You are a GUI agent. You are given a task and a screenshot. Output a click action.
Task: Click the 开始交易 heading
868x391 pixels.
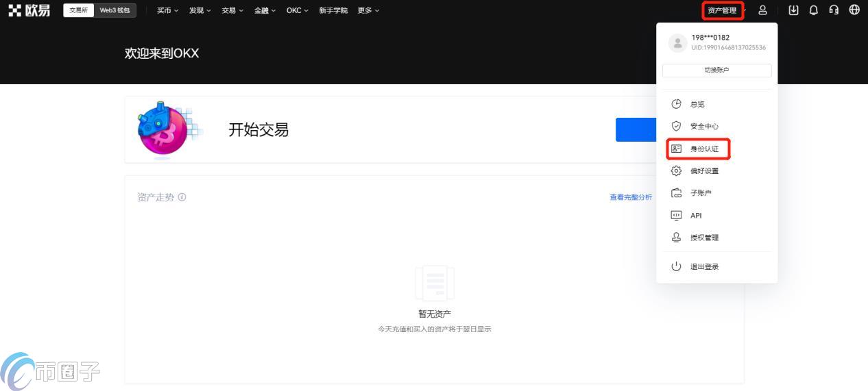click(x=258, y=129)
